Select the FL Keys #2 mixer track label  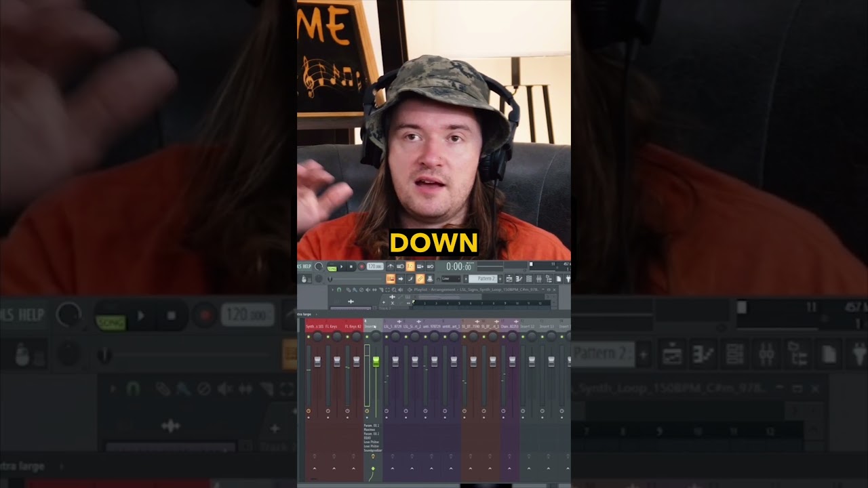coord(353,326)
